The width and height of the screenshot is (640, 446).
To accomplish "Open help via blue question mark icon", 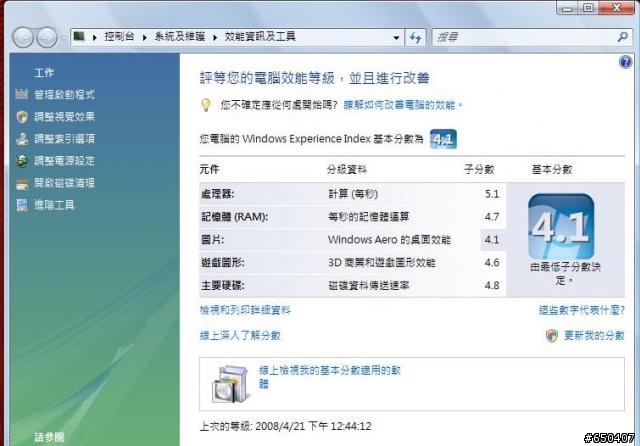I will [x=625, y=62].
